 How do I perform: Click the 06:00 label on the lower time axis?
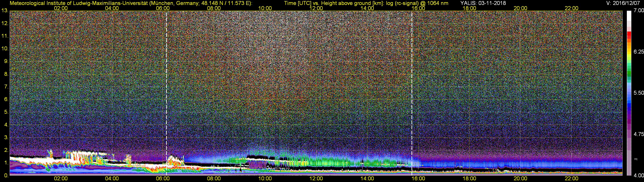(163, 179)
